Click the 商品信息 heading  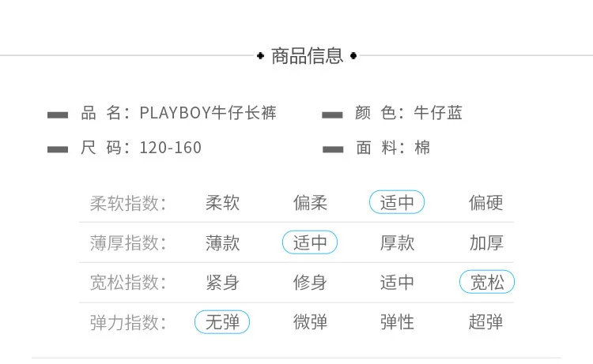pyautogui.click(x=307, y=56)
